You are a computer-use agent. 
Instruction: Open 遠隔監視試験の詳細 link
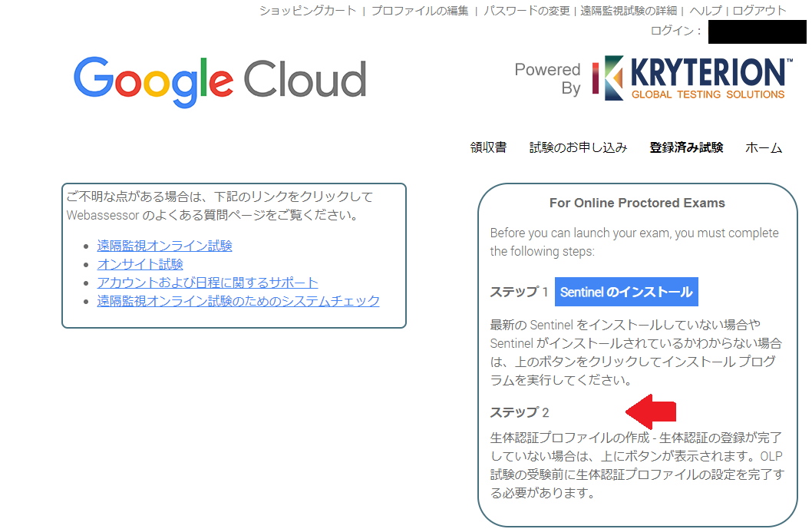[x=628, y=10]
